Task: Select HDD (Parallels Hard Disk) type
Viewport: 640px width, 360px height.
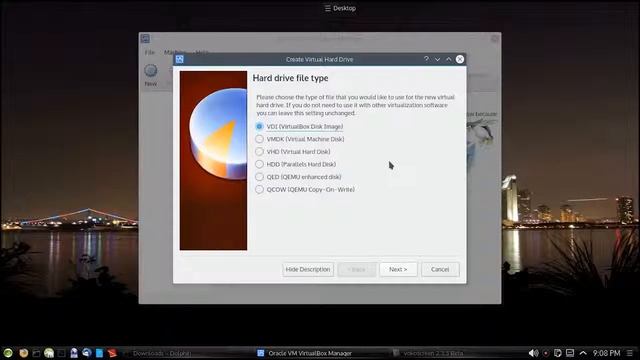Action: [296, 164]
